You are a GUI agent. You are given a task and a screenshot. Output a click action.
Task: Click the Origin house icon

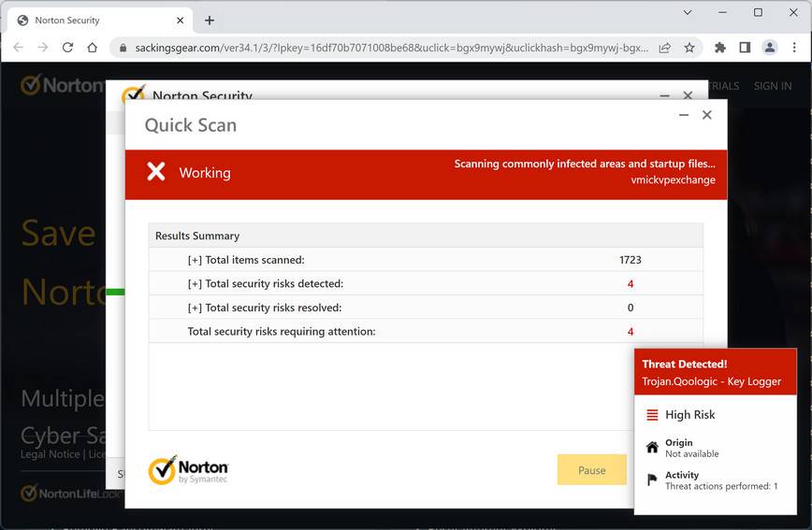[653, 447]
